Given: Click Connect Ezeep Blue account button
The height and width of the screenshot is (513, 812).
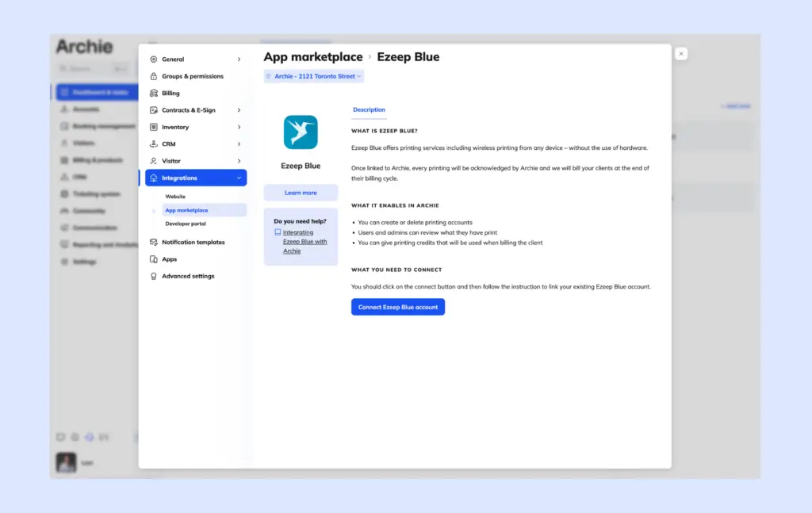Looking at the screenshot, I should click(398, 307).
